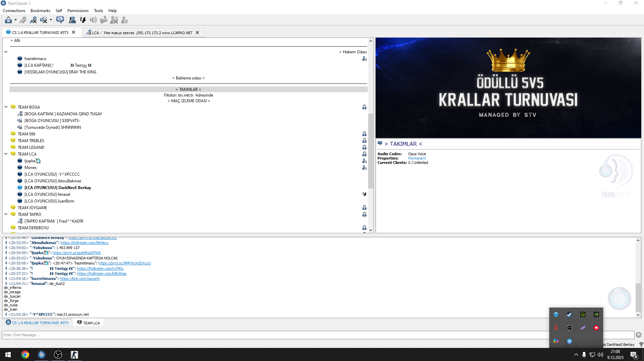Screen dimensions: 644x361
Task: Open Google Chrome from the taskbar
Action: pos(25,355)
